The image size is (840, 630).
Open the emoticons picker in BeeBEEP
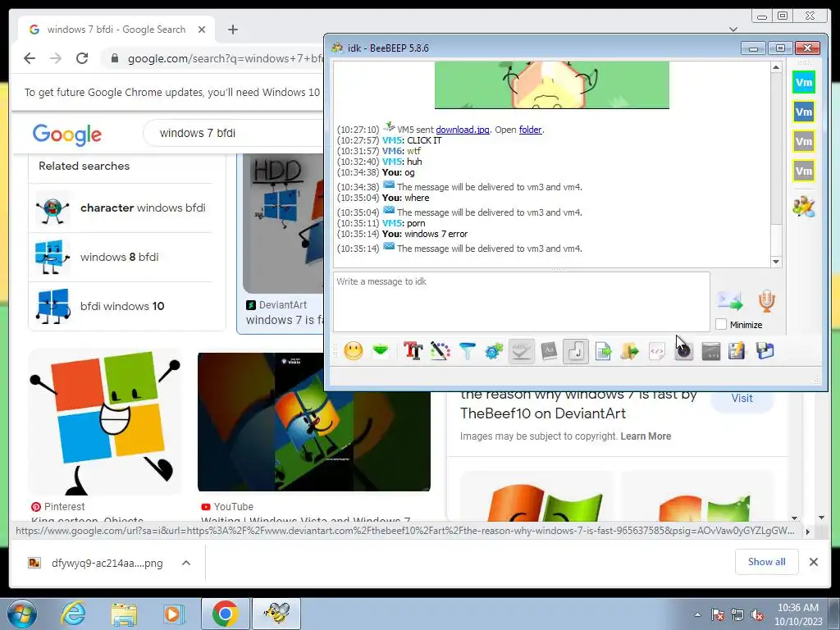point(353,351)
